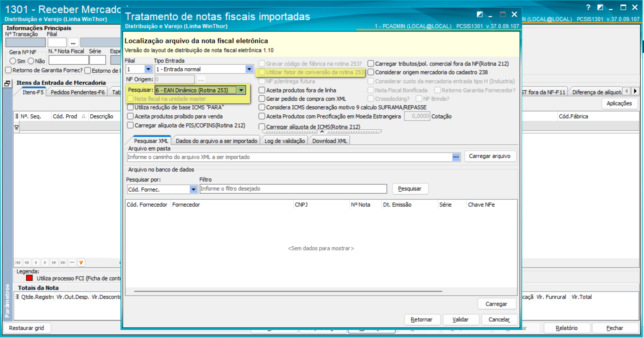The width and height of the screenshot is (644, 338).
Task: Open column chooser icon in Totais da Nota
Action: pos(17,297)
